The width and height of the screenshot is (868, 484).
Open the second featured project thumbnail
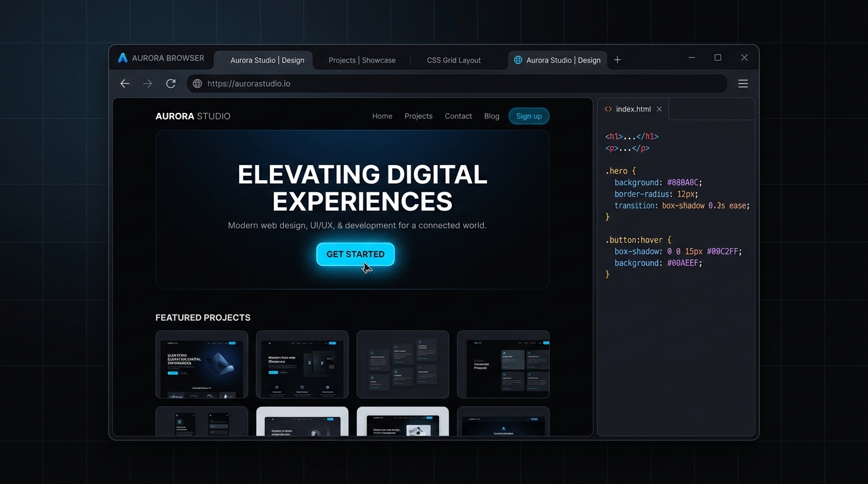click(302, 364)
